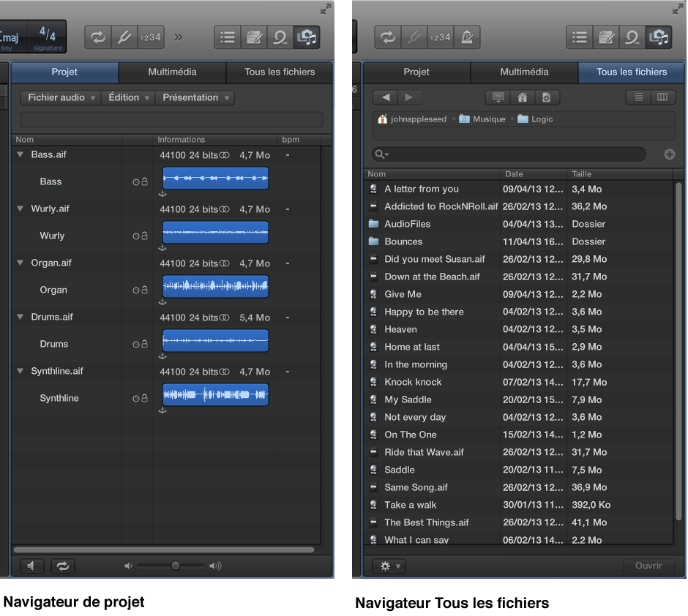Click inside the search field
Screen dimensions: 688x616
point(505,154)
